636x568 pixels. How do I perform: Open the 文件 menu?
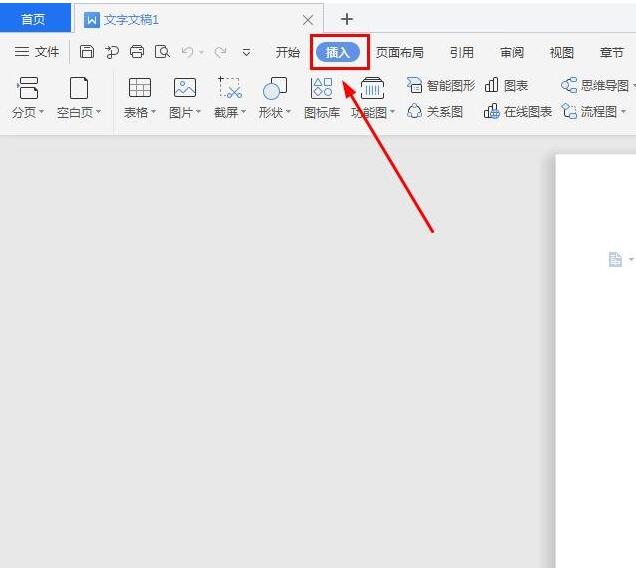click(37, 52)
